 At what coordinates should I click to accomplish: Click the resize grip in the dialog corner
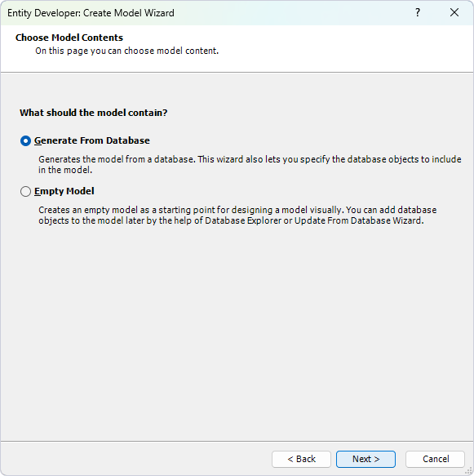pyautogui.click(x=469, y=471)
